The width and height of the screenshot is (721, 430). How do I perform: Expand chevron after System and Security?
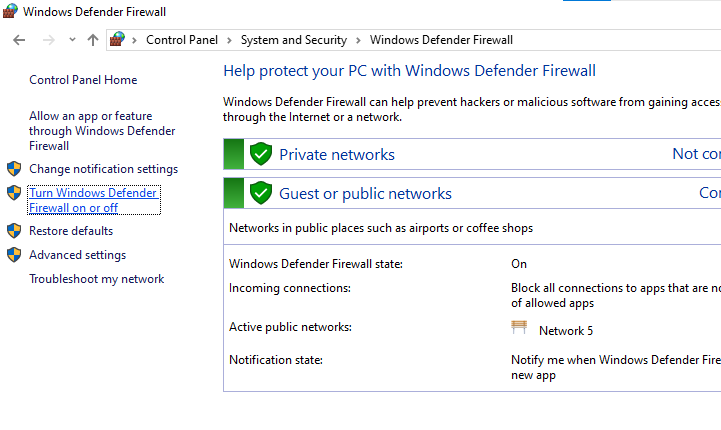(358, 40)
